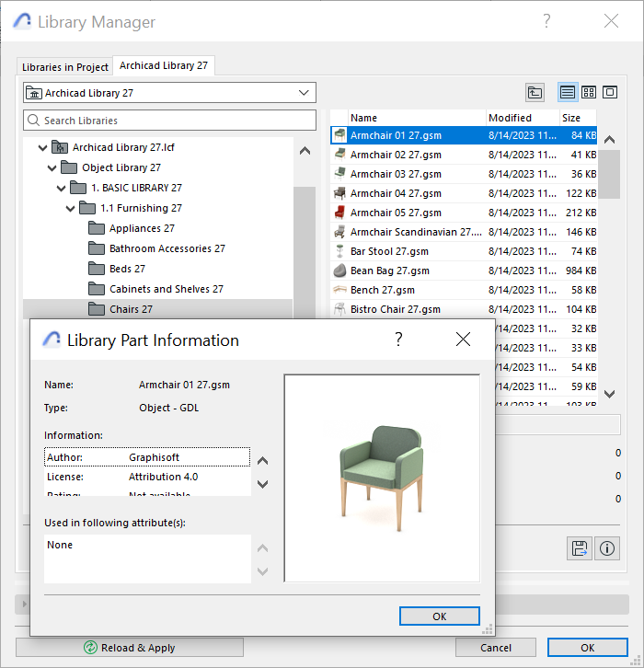644x668 pixels.
Task: Click the armchair preview image
Action: point(382,478)
